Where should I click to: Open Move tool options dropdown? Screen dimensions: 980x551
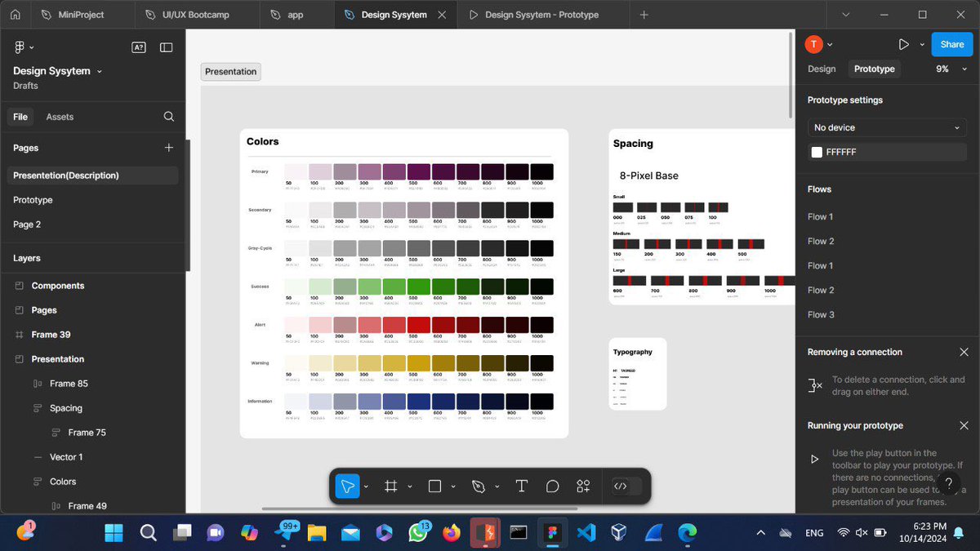366,487
